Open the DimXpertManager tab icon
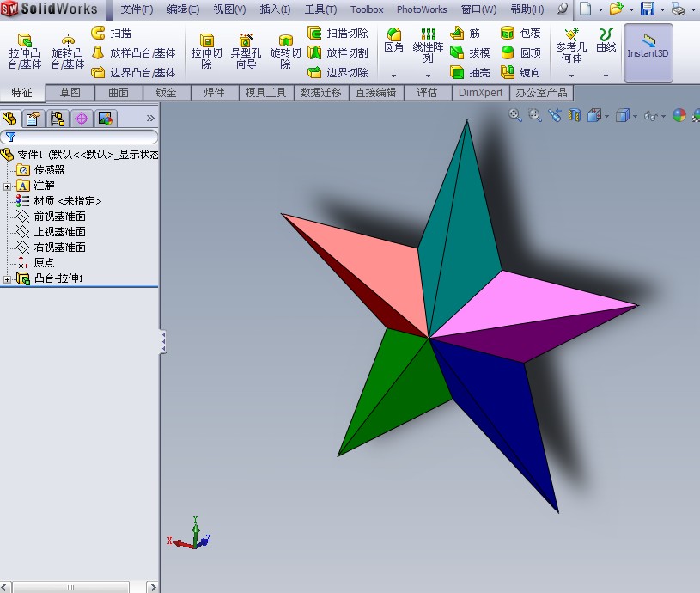 pyautogui.click(x=82, y=119)
